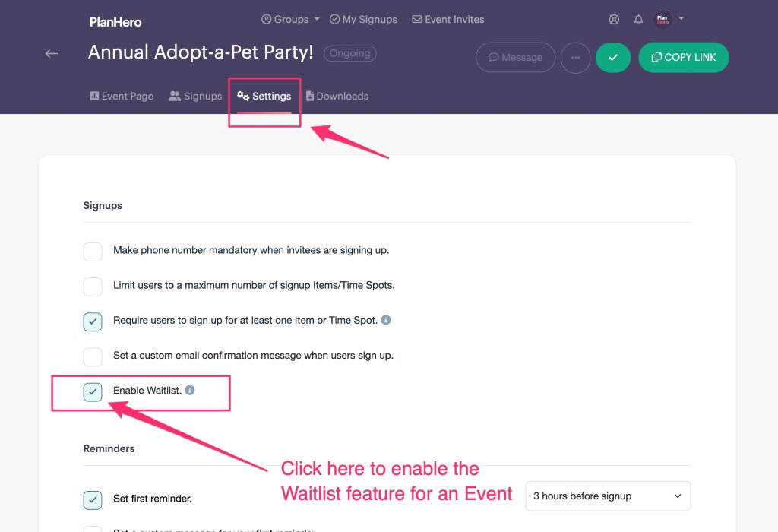Enable mandatory phone number for signups
778x532 pixels.
(x=93, y=252)
